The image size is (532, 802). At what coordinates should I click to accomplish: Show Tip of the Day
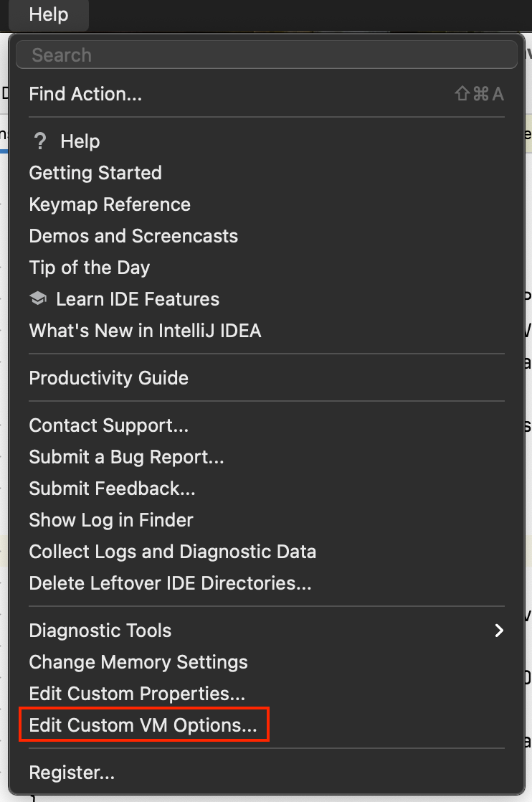pos(90,268)
